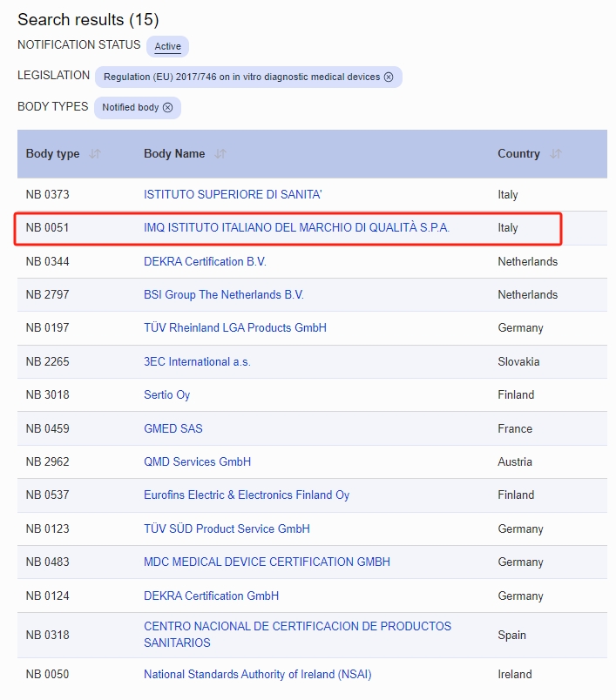616x700 pixels.
Task: Click the Body Name column header text
Action: point(174,154)
